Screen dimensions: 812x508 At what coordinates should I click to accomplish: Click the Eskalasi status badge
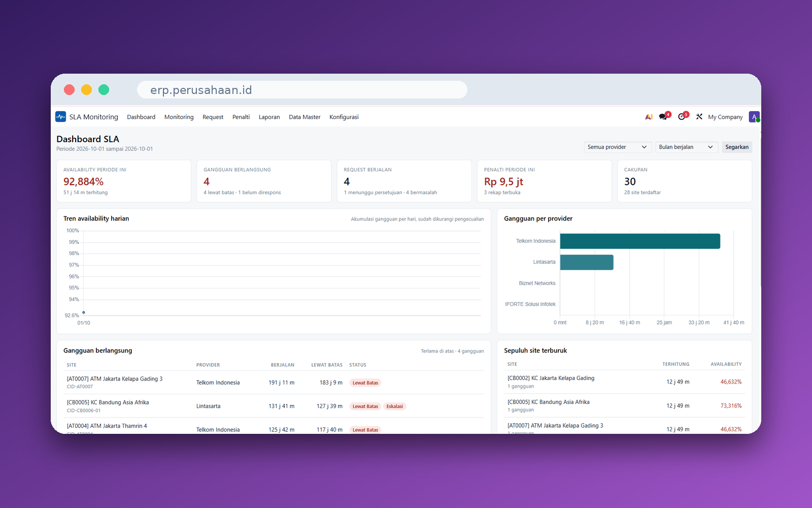pos(394,406)
